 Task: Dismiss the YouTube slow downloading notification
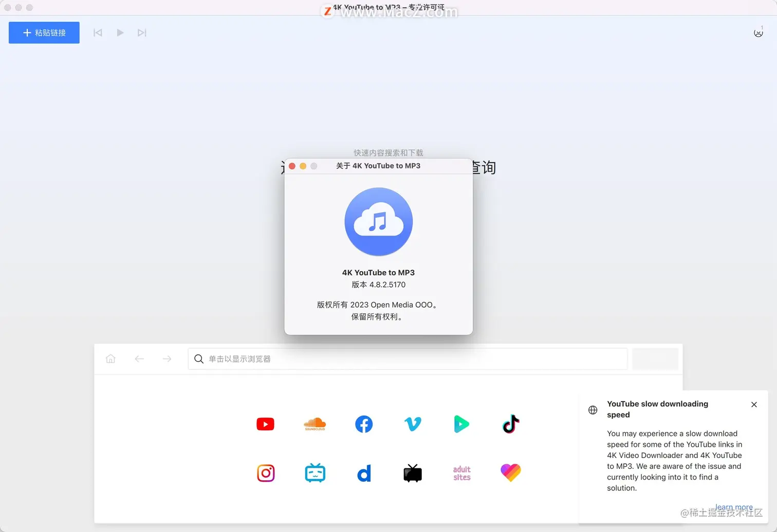click(754, 405)
